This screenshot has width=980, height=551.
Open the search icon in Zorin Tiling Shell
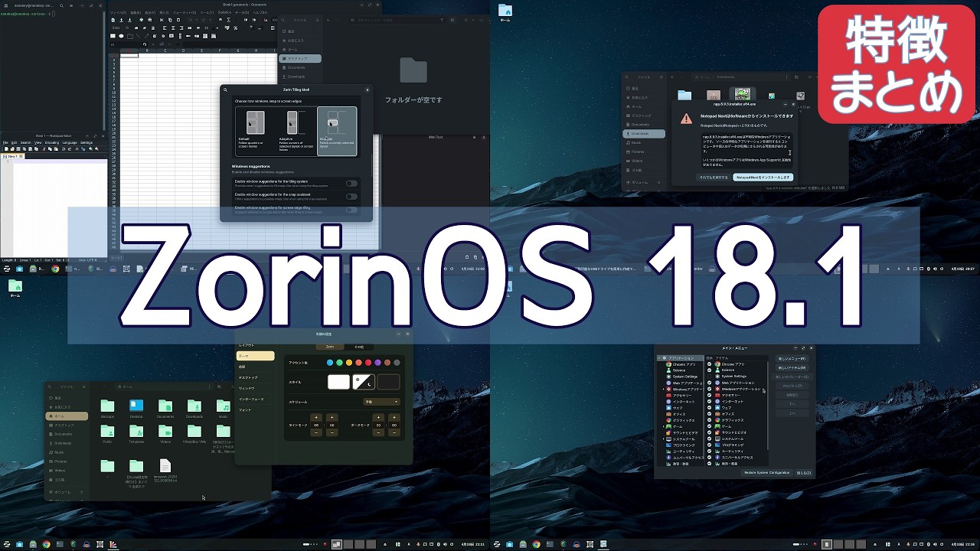225,90
